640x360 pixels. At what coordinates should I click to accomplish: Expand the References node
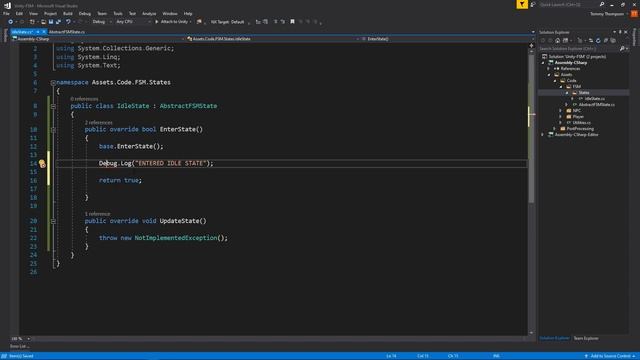549,69
